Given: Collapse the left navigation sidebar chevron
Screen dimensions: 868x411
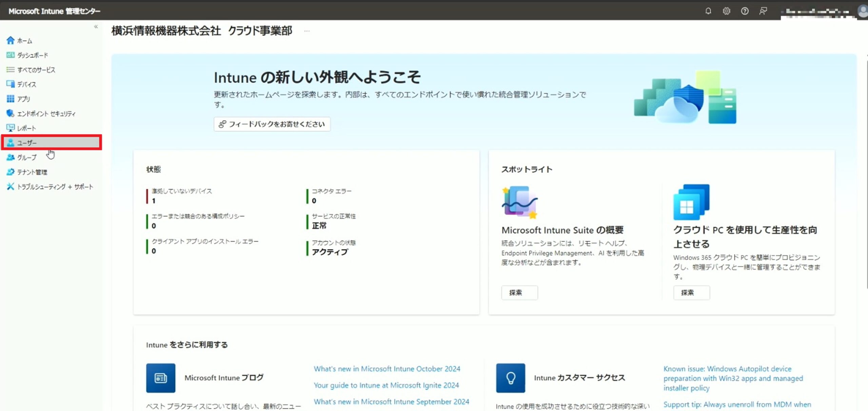Looking at the screenshot, I should 96,26.
